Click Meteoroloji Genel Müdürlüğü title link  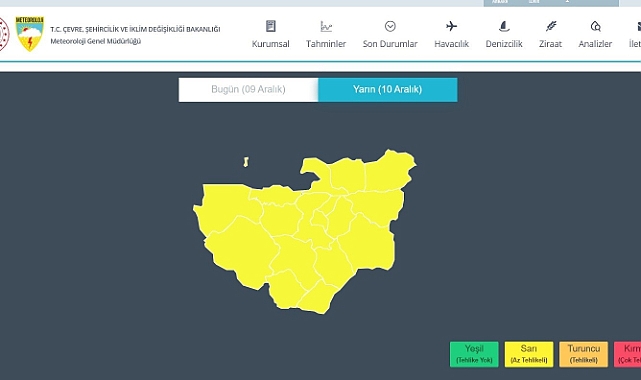[x=96, y=41]
